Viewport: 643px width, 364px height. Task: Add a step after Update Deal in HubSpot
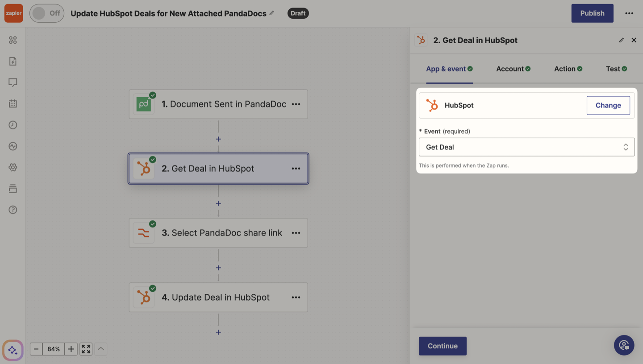coord(218,332)
